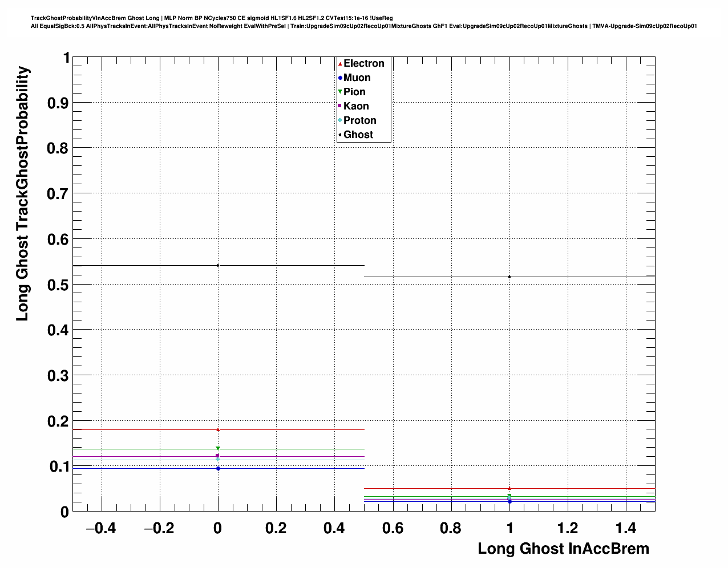728x568 pixels.
Task: Click the cyan cross Proton legend marker
Action: (340, 120)
